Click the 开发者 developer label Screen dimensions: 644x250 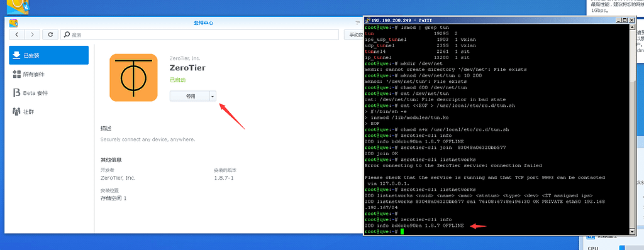pyautogui.click(x=107, y=170)
